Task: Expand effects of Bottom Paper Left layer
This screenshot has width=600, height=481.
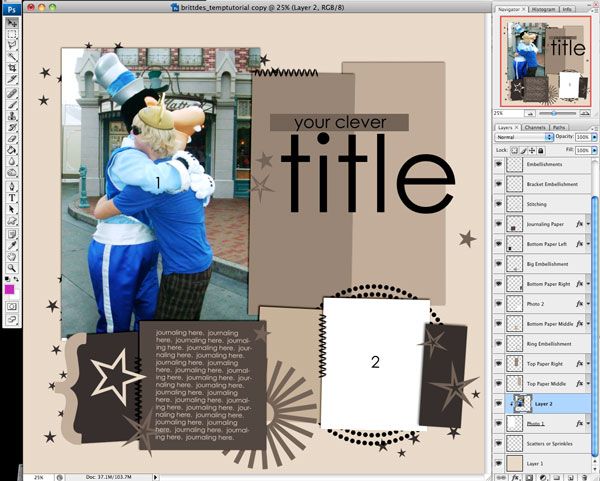Action: pos(588,244)
